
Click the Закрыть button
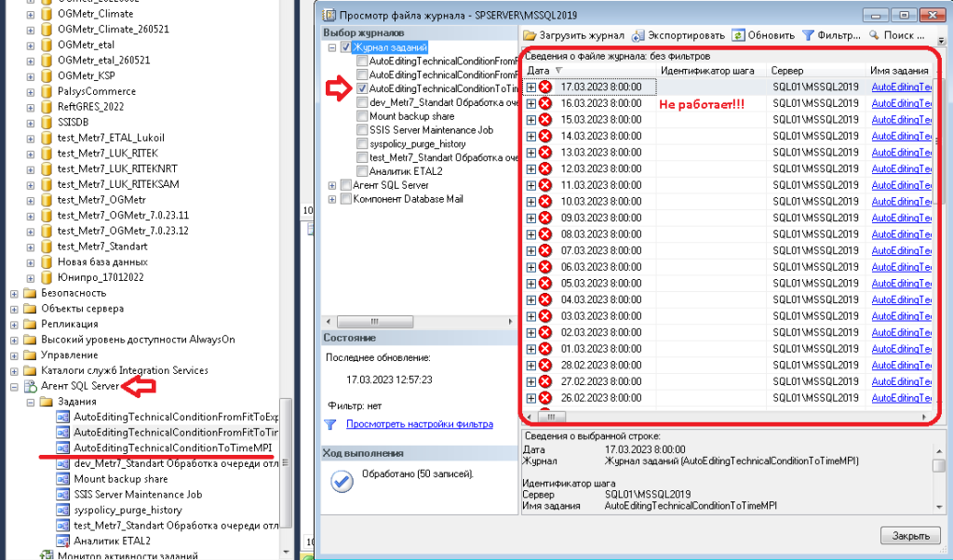pyautogui.click(x=910, y=536)
